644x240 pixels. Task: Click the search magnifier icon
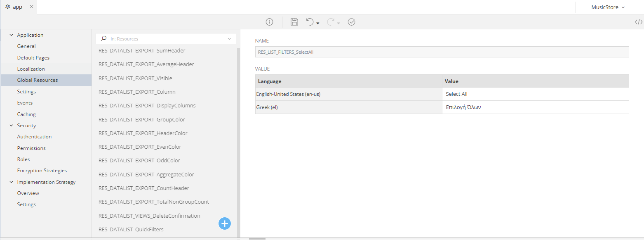click(x=104, y=38)
